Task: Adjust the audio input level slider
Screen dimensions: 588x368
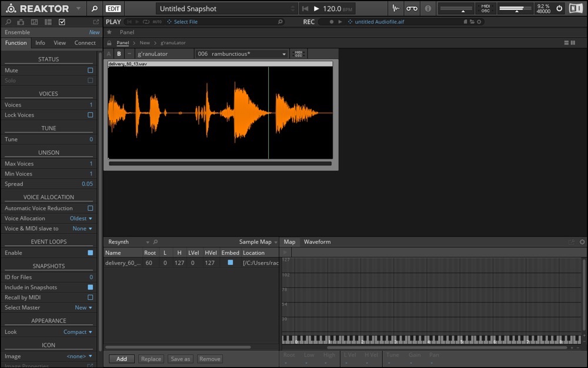Action: pyautogui.click(x=456, y=9)
